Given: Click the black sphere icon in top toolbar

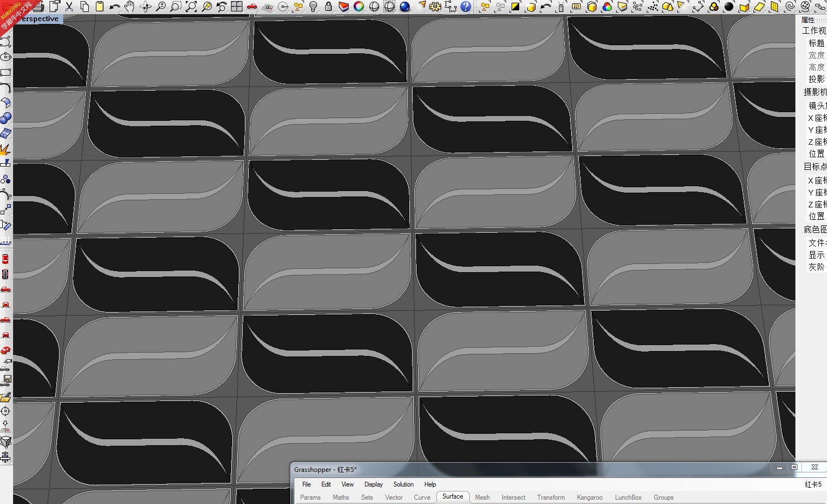Looking at the screenshot, I should coord(729,7).
